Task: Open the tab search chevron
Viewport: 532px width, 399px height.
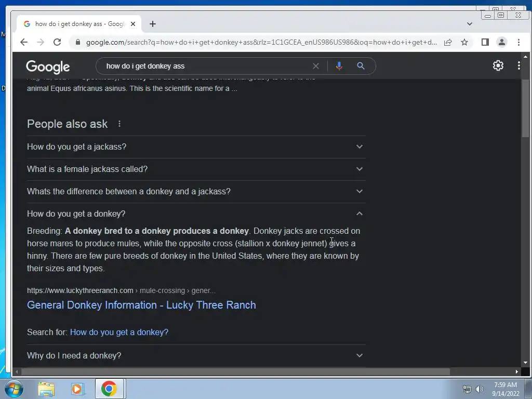Action: [470, 24]
